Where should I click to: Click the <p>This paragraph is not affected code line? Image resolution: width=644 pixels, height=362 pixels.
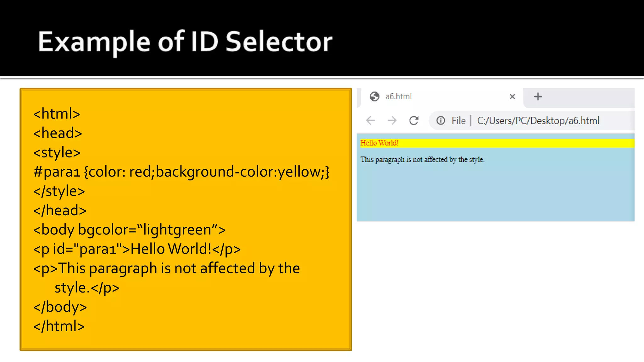[167, 278]
